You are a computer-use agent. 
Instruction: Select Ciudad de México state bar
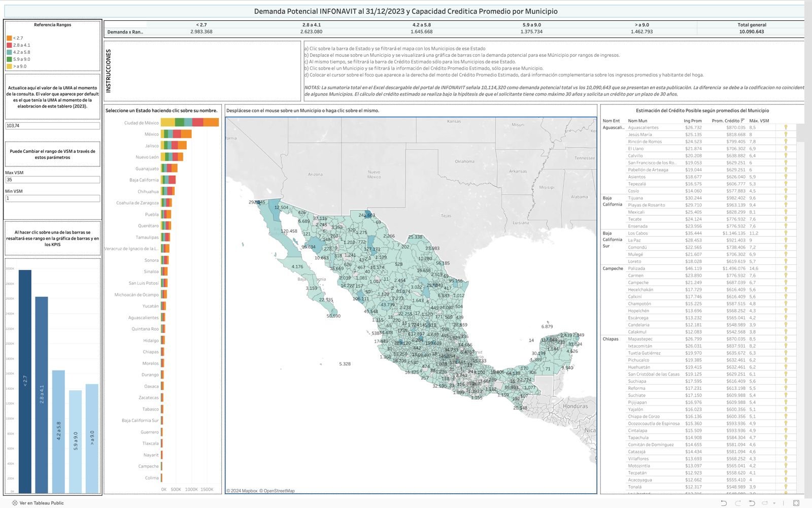coord(190,122)
